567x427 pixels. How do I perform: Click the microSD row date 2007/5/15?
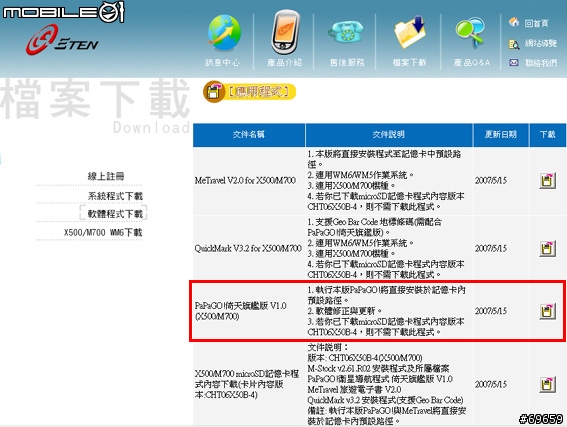(x=491, y=384)
